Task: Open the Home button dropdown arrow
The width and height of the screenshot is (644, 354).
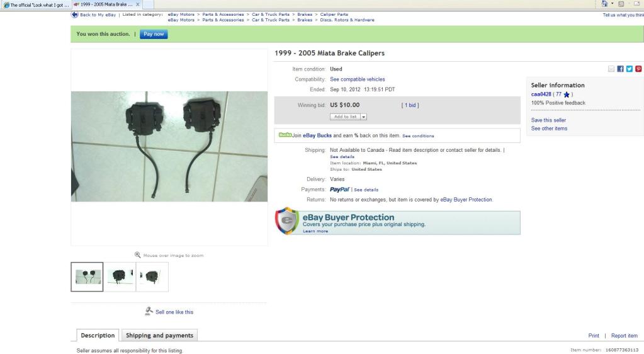Action: 612,4
